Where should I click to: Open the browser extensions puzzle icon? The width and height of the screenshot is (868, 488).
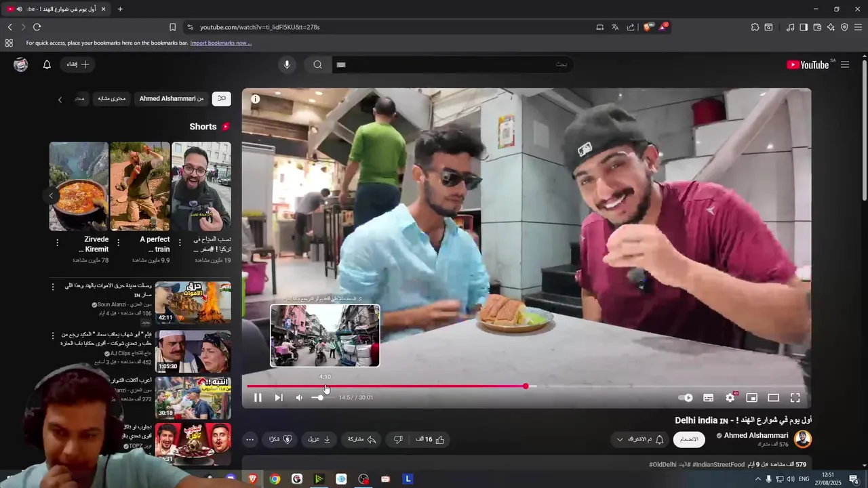(x=755, y=27)
